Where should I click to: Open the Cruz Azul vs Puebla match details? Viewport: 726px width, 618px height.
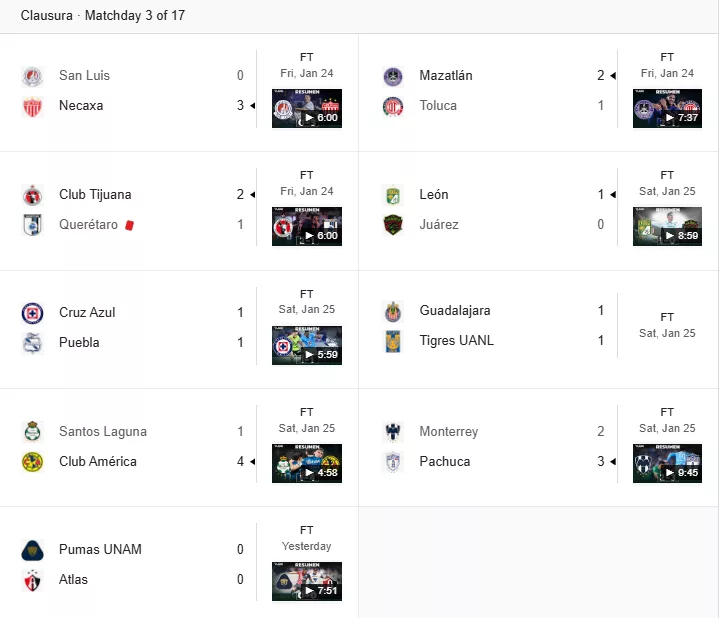(179, 330)
